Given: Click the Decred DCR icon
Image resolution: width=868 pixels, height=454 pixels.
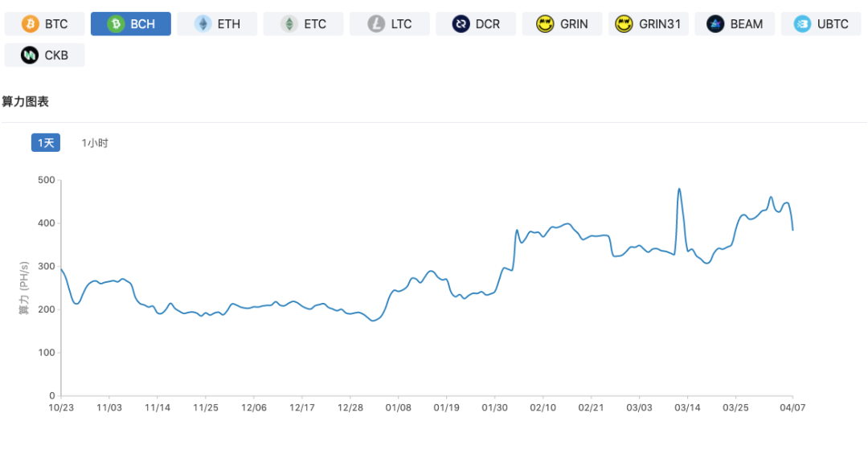Looking at the screenshot, I should click(x=461, y=24).
